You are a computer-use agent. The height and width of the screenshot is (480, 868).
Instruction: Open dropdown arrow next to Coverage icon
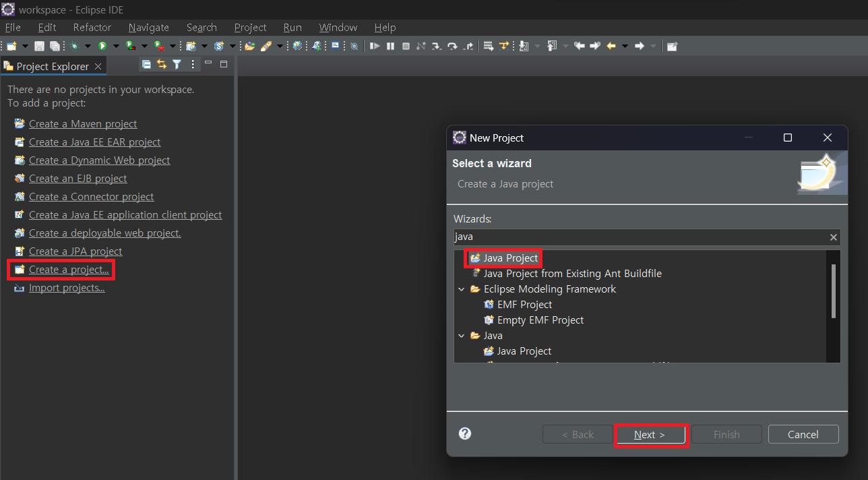click(144, 46)
